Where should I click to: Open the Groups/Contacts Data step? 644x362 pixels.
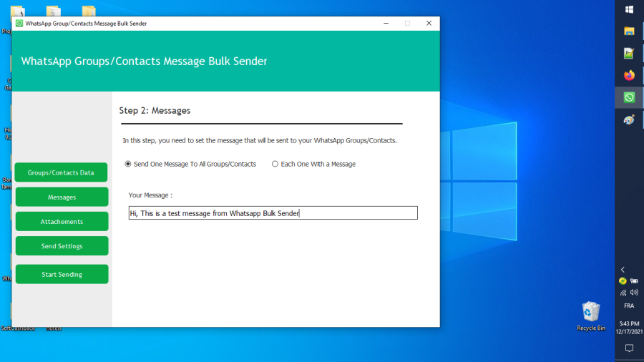(x=62, y=172)
